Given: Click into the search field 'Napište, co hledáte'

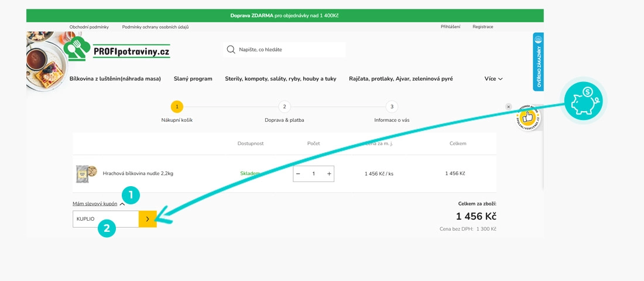Looking at the screenshot, I should 284,50.
